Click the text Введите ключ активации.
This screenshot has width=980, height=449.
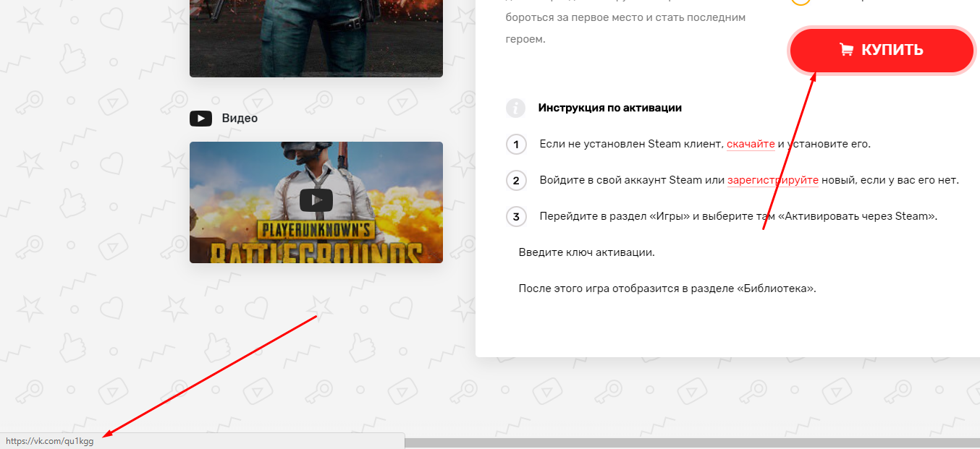(x=587, y=252)
